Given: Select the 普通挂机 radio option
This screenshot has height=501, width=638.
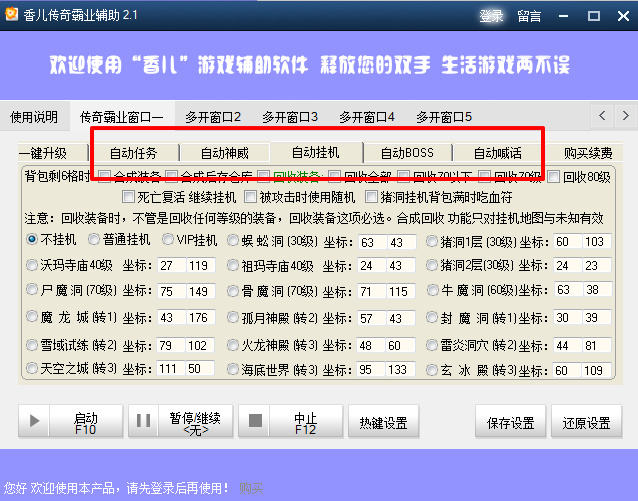Looking at the screenshot, I should (96, 240).
